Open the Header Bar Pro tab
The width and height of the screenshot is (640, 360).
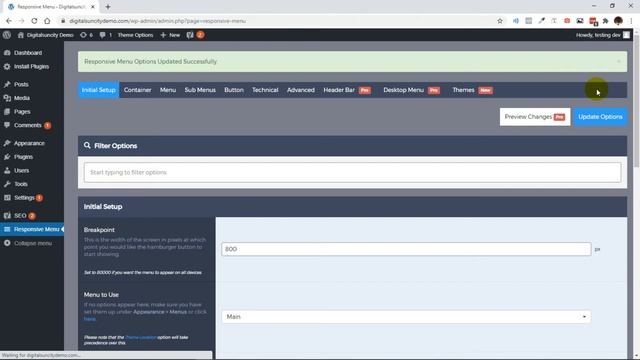347,90
